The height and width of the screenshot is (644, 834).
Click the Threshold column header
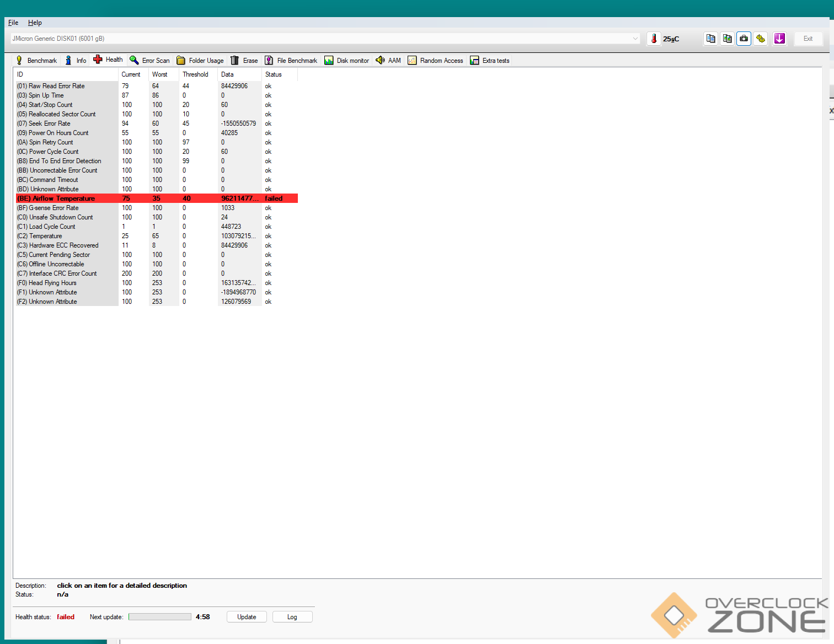(x=198, y=74)
